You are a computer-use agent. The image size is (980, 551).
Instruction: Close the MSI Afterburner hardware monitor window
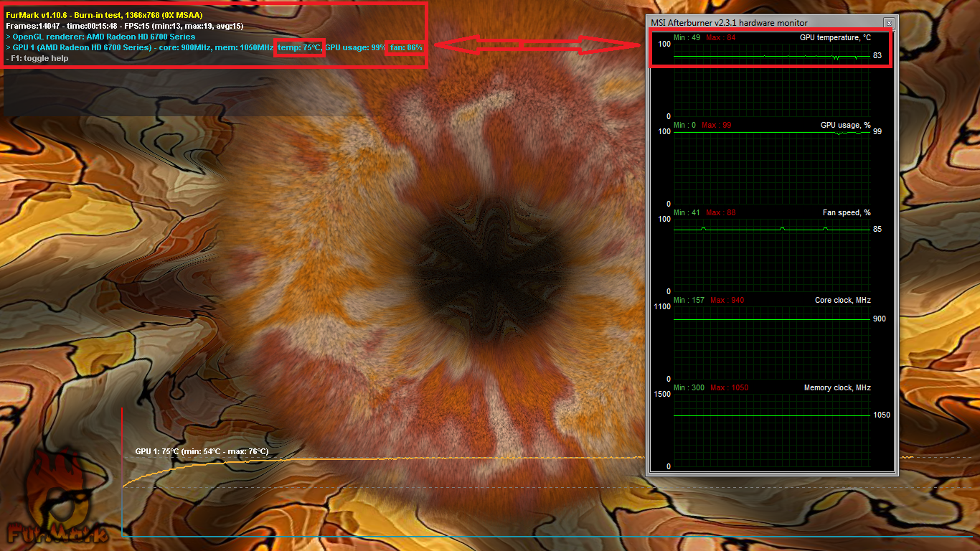[889, 23]
